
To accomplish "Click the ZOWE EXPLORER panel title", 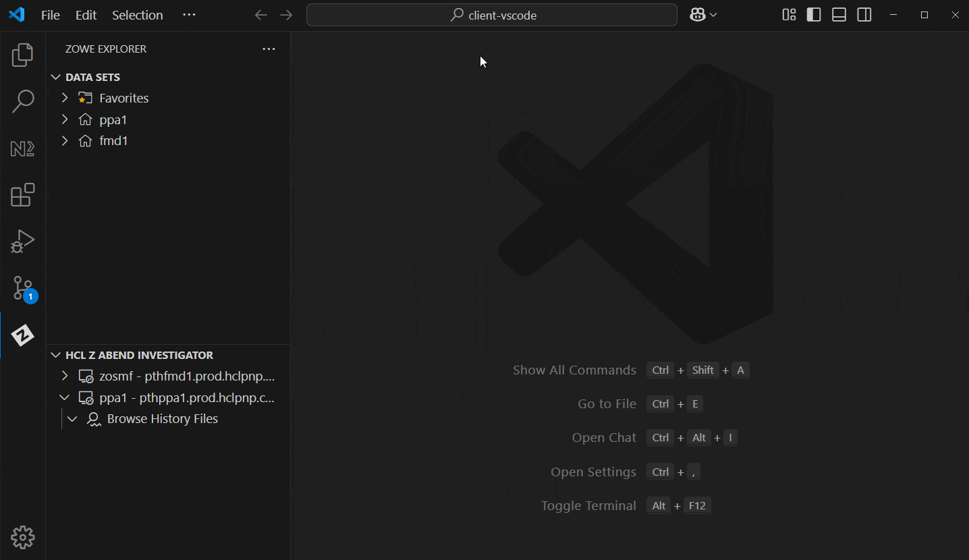I will [x=106, y=49].
